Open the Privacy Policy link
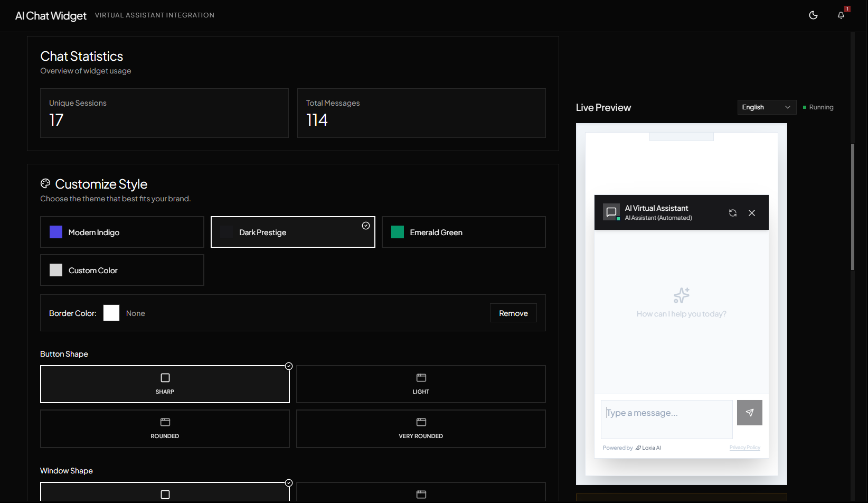The image size is (868, 503). click(x=745, y=448)
